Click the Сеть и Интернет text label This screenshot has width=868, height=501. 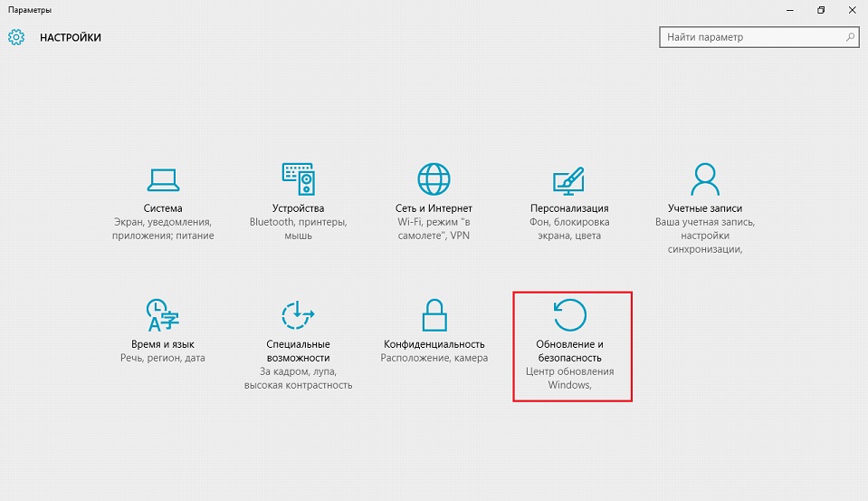(434, 208)
